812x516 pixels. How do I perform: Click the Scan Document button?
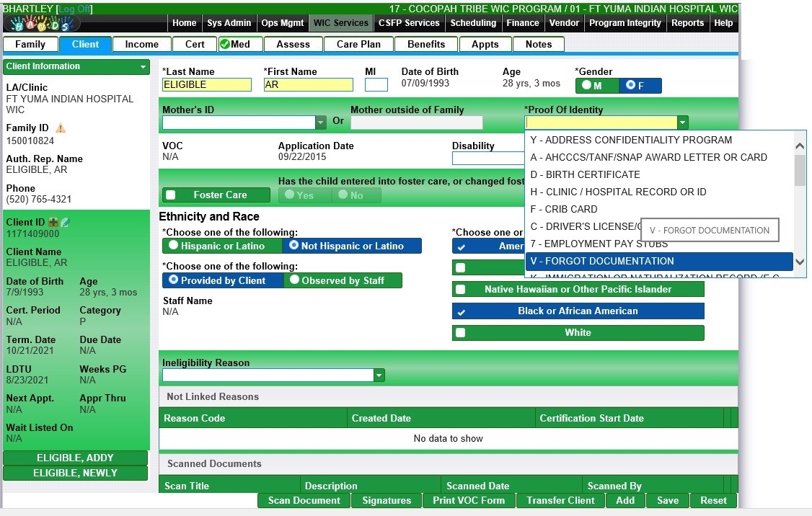[x=304, y=500]
